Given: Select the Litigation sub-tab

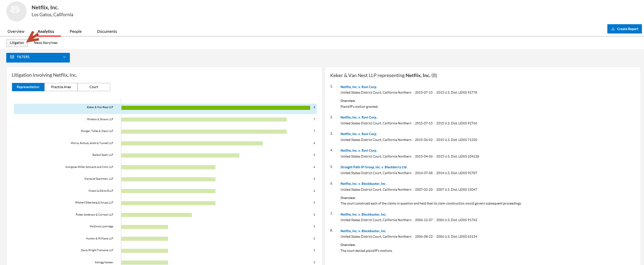Looking at the screenshot, I should click(17, 43).
